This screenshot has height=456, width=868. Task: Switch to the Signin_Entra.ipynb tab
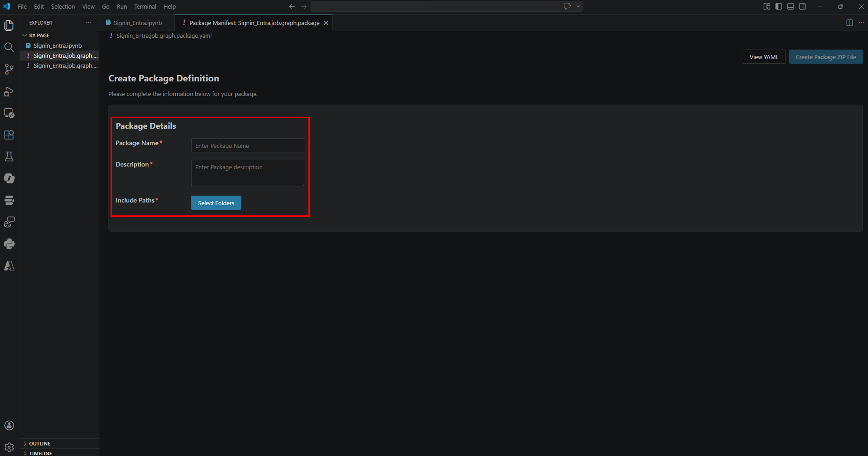(138, 23)
